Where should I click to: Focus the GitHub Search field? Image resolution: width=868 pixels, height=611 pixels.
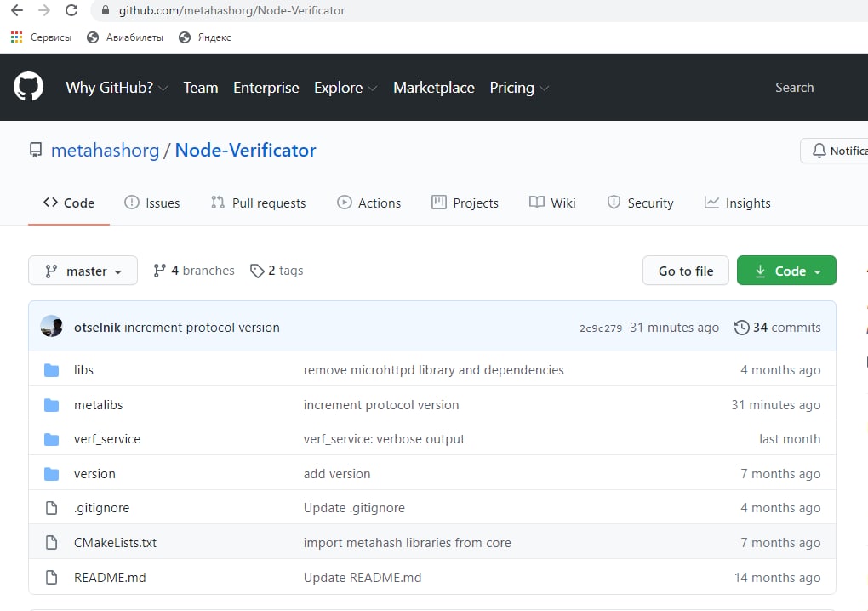click(794, 88)
